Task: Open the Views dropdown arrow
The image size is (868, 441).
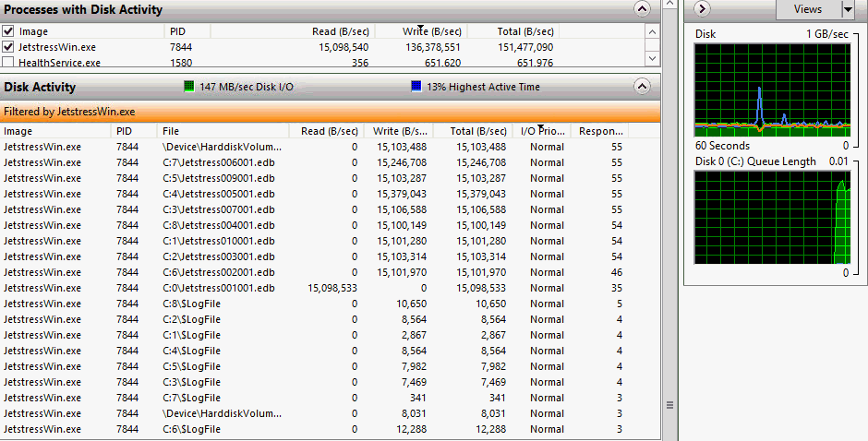Action: tap(848, 9)
